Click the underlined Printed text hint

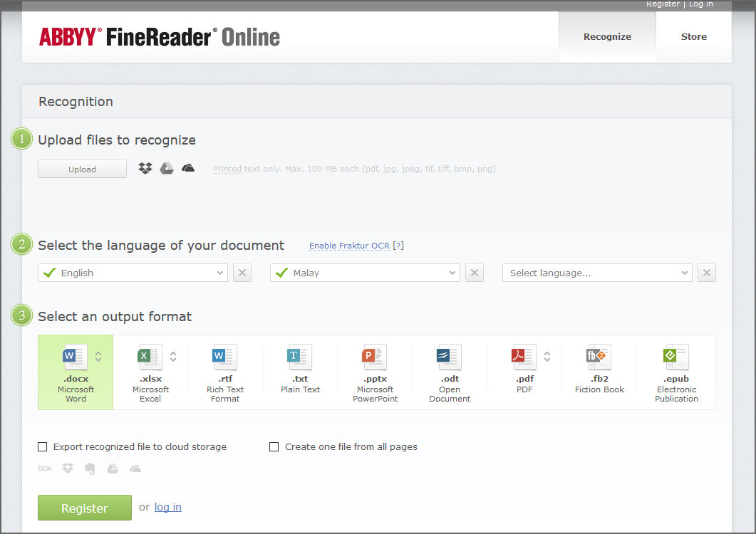coord(227,169)
